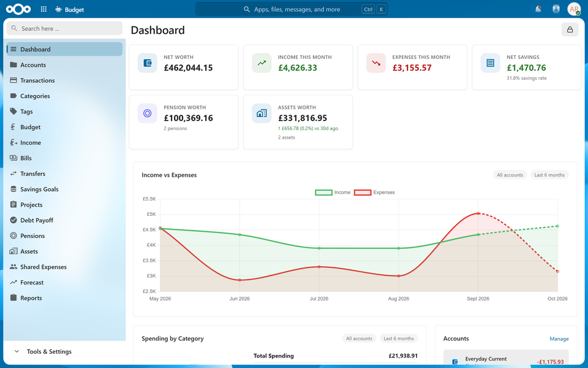Go to Dashboard in sidebar
Viewport: 588px width, 368px height.
(x=64, y=49)
